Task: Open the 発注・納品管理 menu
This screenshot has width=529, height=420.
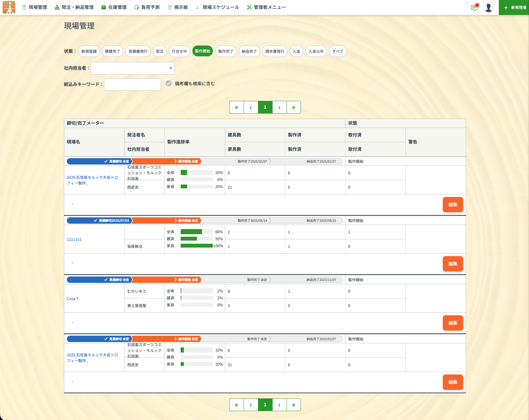Action: point(74,7)
